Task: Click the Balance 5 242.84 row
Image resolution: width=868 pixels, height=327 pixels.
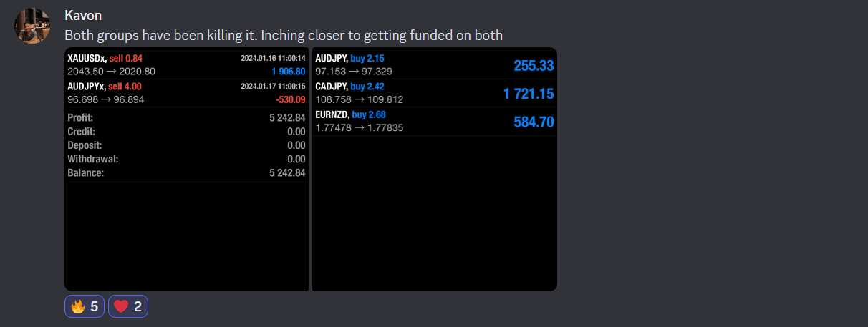Action: click(186, 173)
